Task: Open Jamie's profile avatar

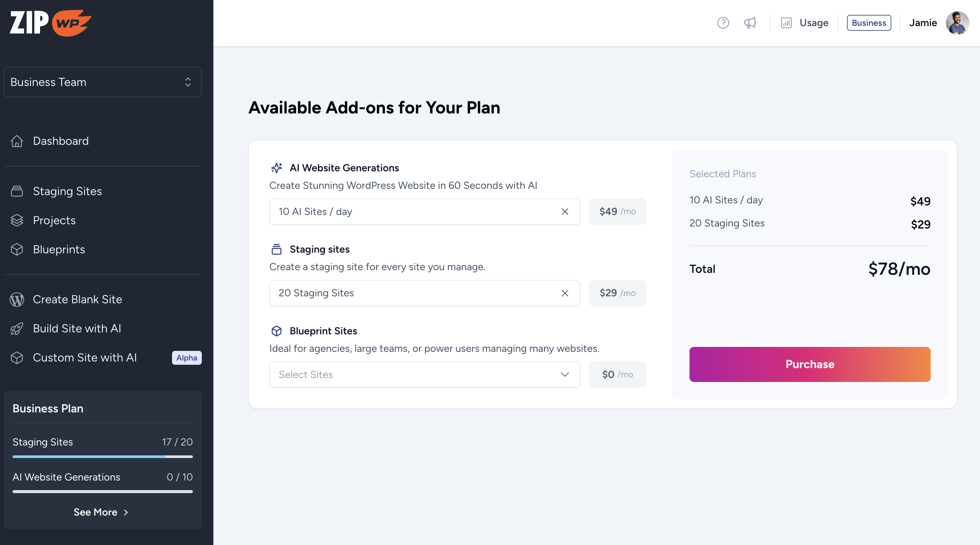Action: (x=957, y=23)
